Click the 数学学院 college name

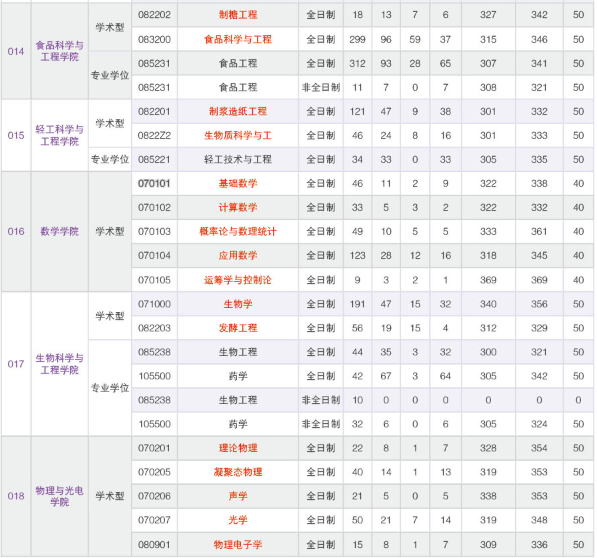[x=60, y=231]
